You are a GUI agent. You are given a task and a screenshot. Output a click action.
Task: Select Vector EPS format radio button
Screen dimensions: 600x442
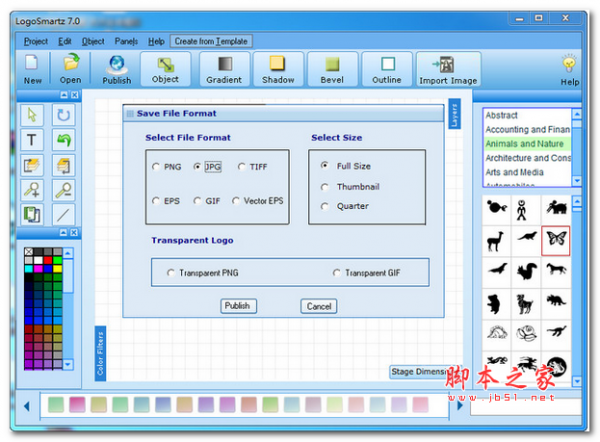tap(236, 201)
